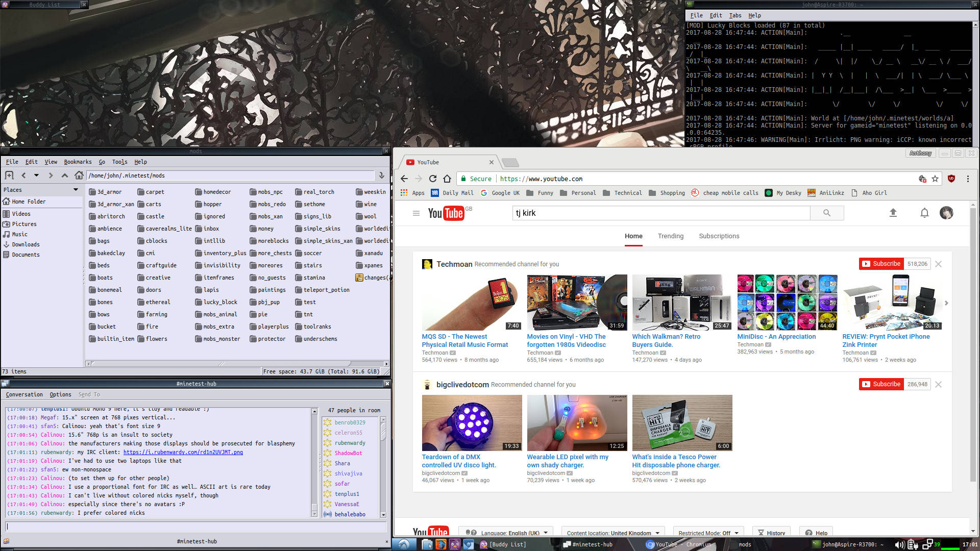Open the YouTube hamburger guide menu
The image size is (980, 551).
coord(416,213)
